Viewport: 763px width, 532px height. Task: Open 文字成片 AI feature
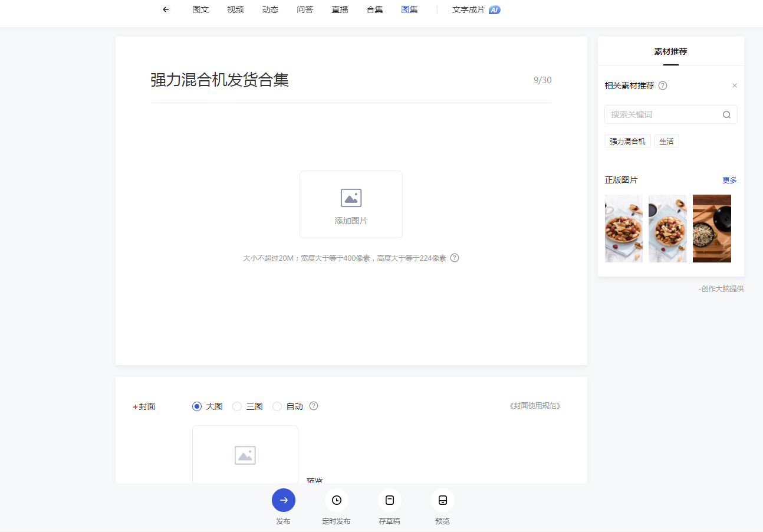point(476,9)
